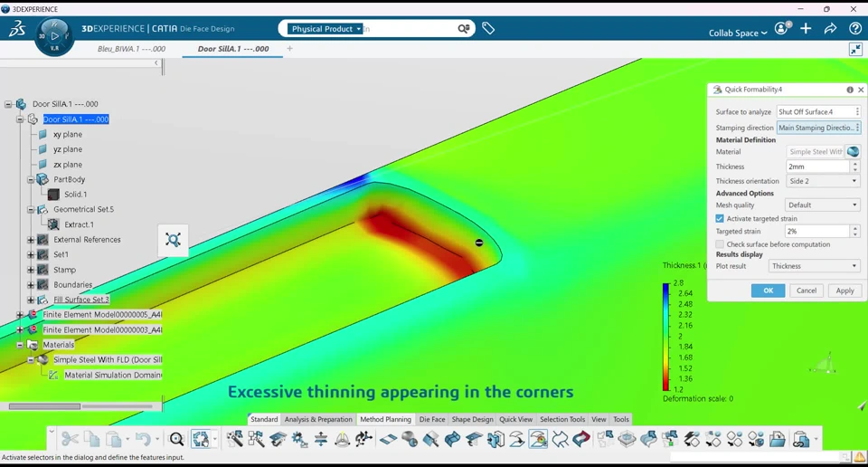868x467 pixels.
Task: Switch to the Die Face tab
Action: (x=432, y=419)
